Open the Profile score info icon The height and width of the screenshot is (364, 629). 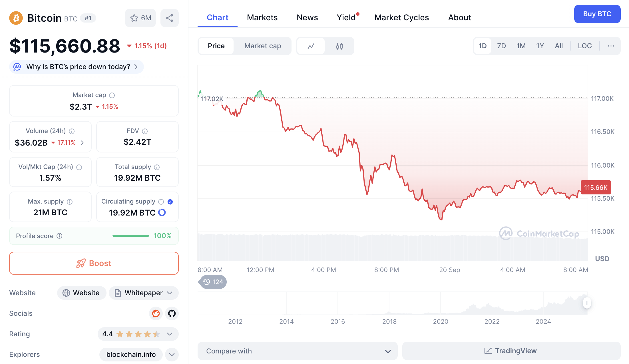(59, 236)
